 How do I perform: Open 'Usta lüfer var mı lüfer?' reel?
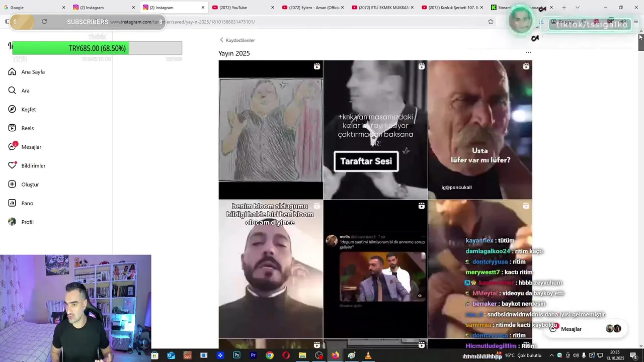(x=480, y=130)
